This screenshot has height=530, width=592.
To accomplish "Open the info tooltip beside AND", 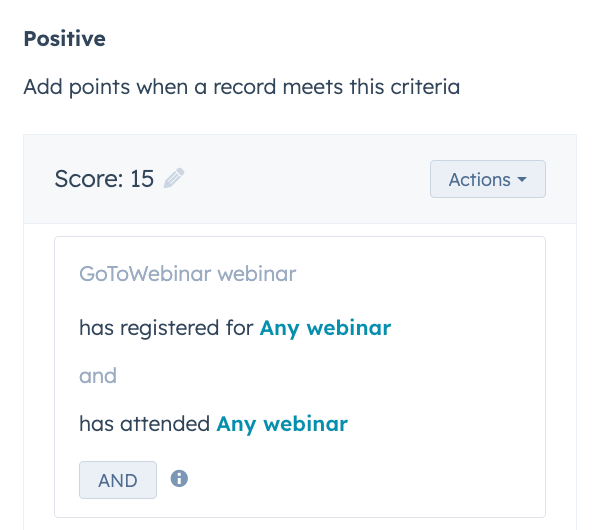I will point(179,479).
